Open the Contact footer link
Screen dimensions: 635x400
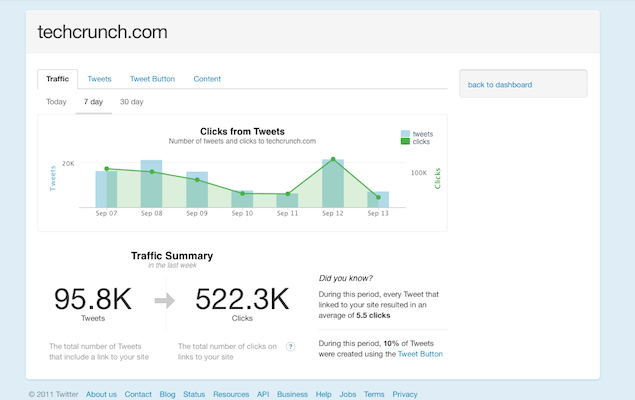[138, 394]
